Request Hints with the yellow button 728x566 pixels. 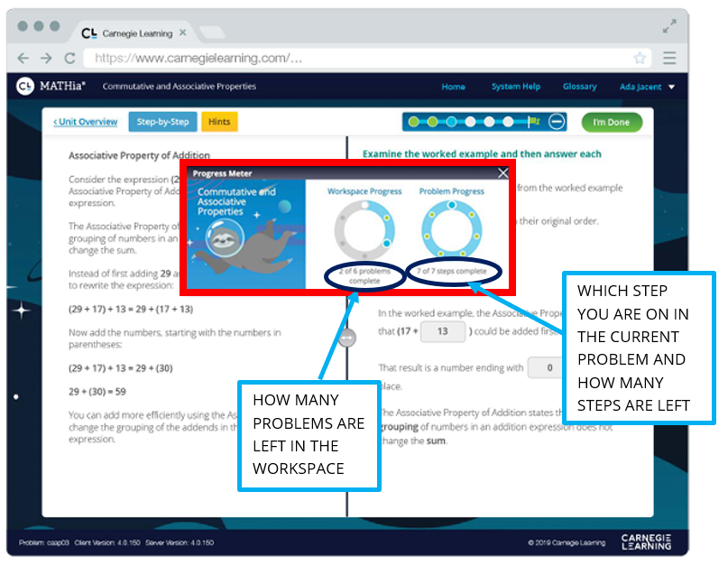pos(219,122)
